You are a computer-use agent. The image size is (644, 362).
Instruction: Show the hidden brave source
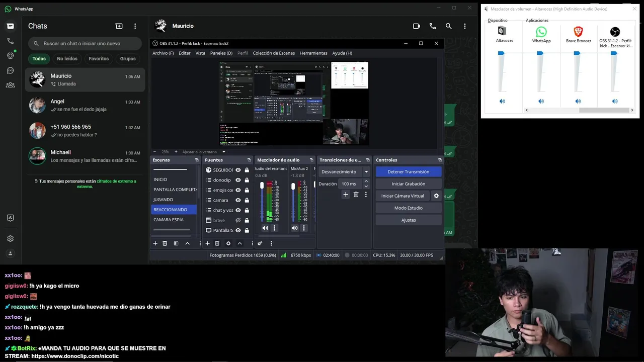[x=238, y=220]
